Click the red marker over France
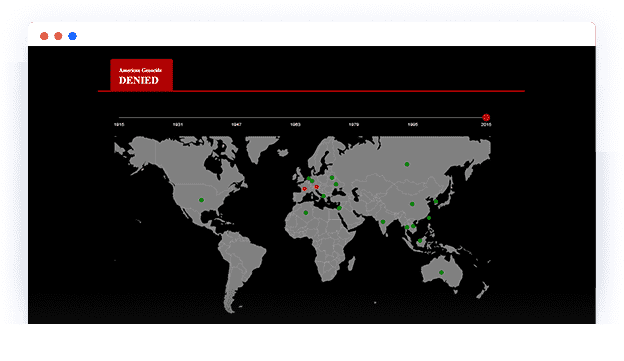Image resolution: width=624 pixels, height=361 pixels. click(304, 189)
